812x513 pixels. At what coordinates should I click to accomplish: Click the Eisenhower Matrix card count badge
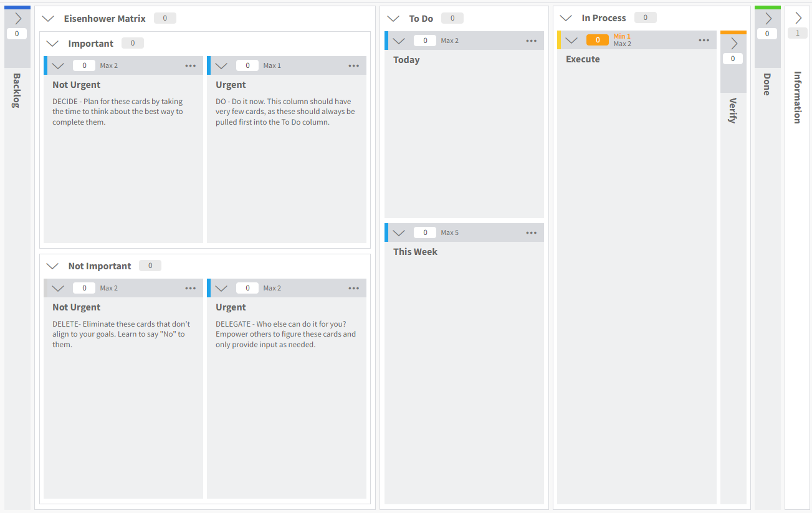(165, 19)
